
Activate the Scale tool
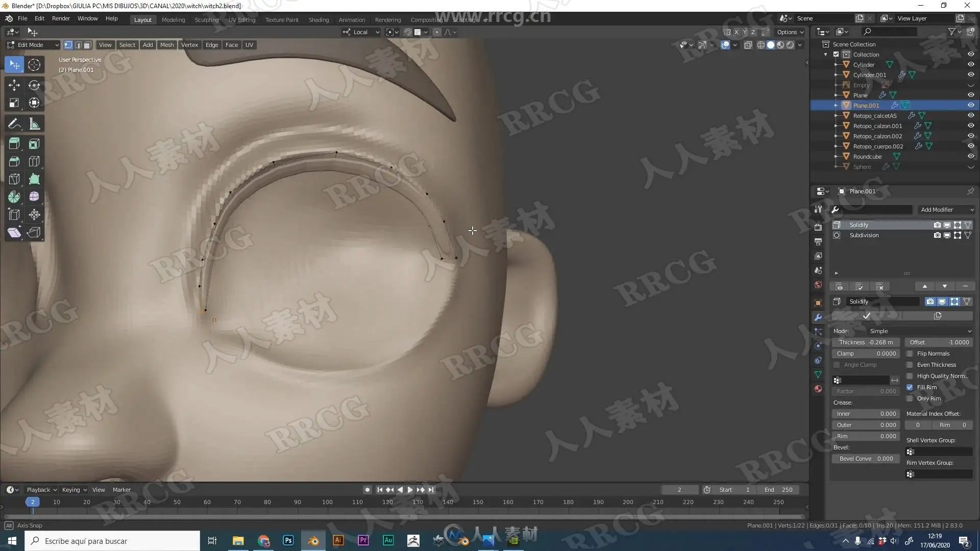tap(14, 103)
